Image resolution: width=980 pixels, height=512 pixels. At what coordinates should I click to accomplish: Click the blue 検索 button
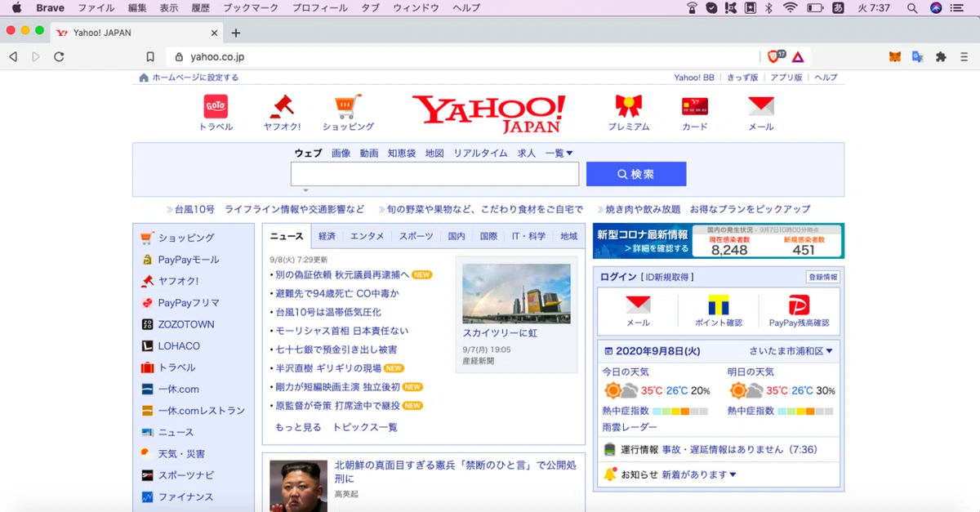(636, 174)
